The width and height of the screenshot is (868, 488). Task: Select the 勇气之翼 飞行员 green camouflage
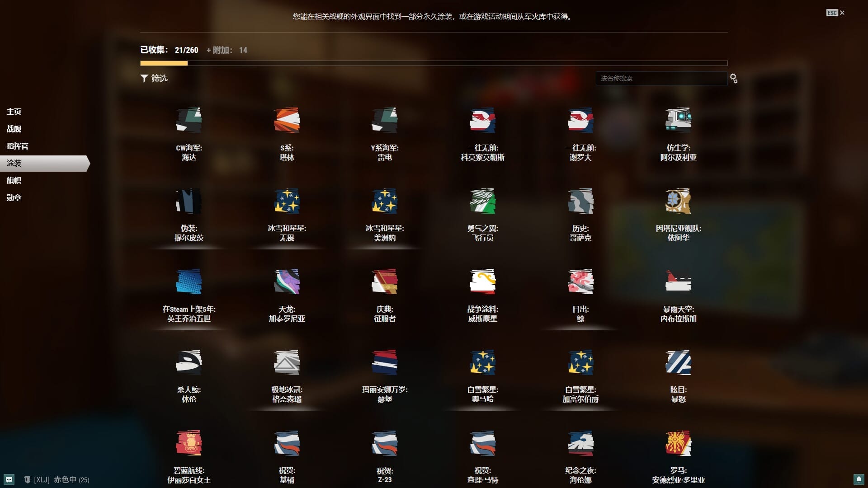[482, 201]
